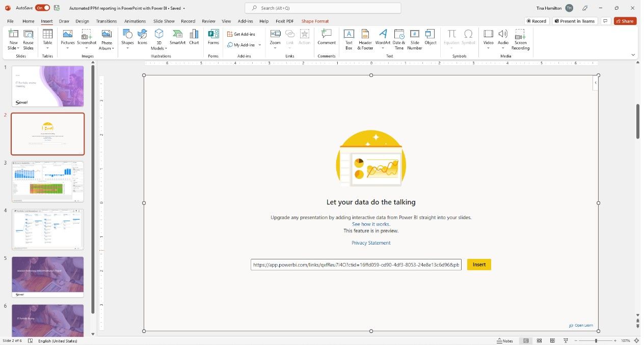This screenshot has height=345, width=644.
Task: Toggle the Notes pane in status bar
Action: coord(505,340)
